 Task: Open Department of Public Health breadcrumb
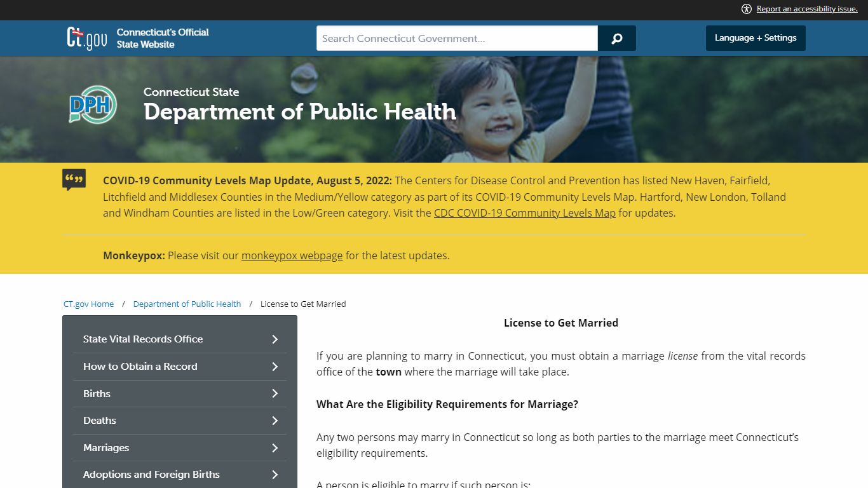click(187, 304)
